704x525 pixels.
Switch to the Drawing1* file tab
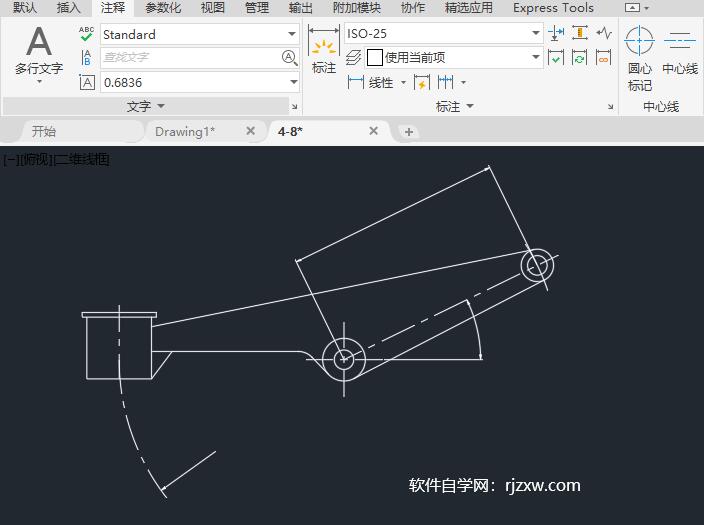(x=185, y=131)
